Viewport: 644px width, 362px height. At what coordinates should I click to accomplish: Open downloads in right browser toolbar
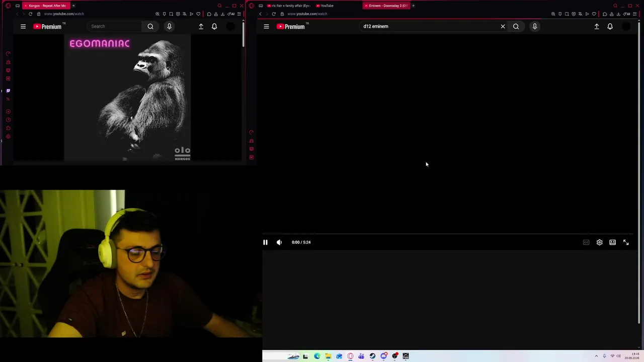coord(618,14)
